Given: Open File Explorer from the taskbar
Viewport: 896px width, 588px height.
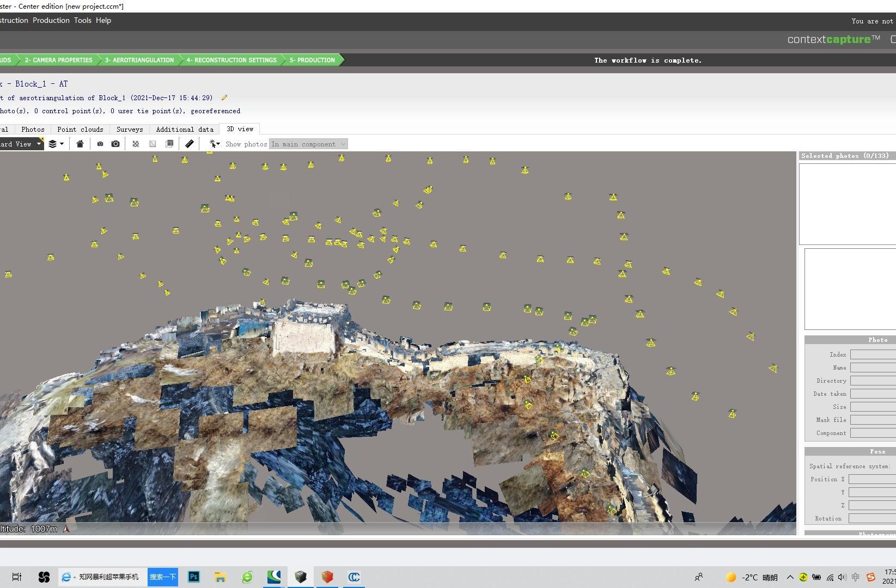Looking at the screenshot, I should click(220, 577).
